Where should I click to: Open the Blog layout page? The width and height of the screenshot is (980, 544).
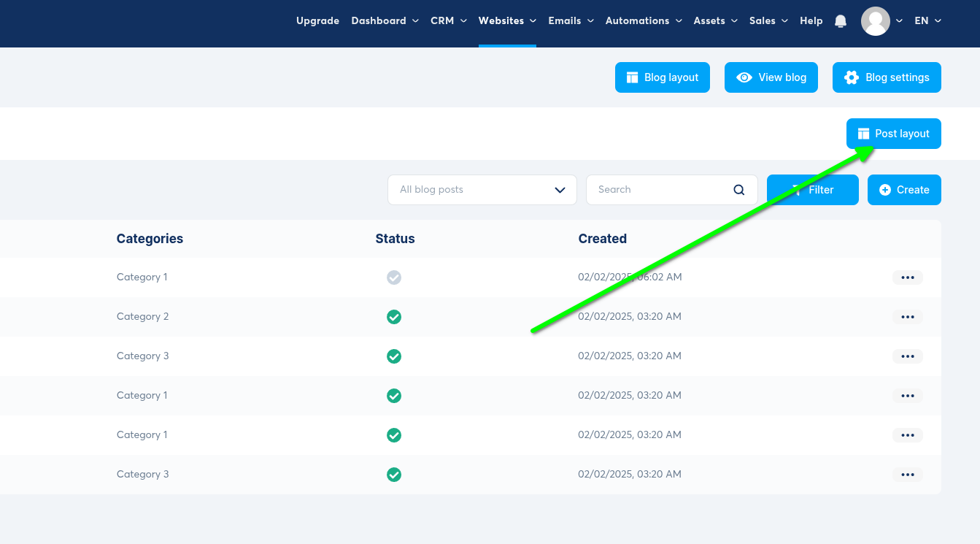[663, 77]
